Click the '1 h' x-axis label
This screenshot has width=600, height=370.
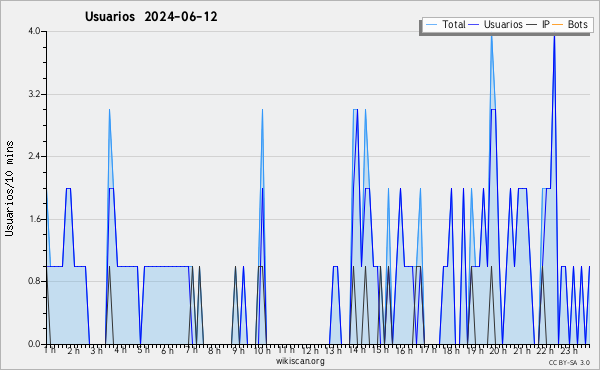50,350
